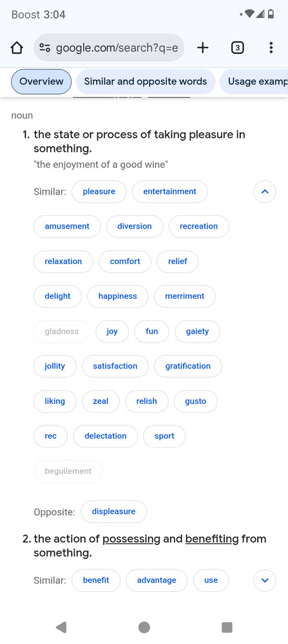The image size is (288, 644).
Task: Collapse the similar words list for definition 1
Action: click(265, 192)
